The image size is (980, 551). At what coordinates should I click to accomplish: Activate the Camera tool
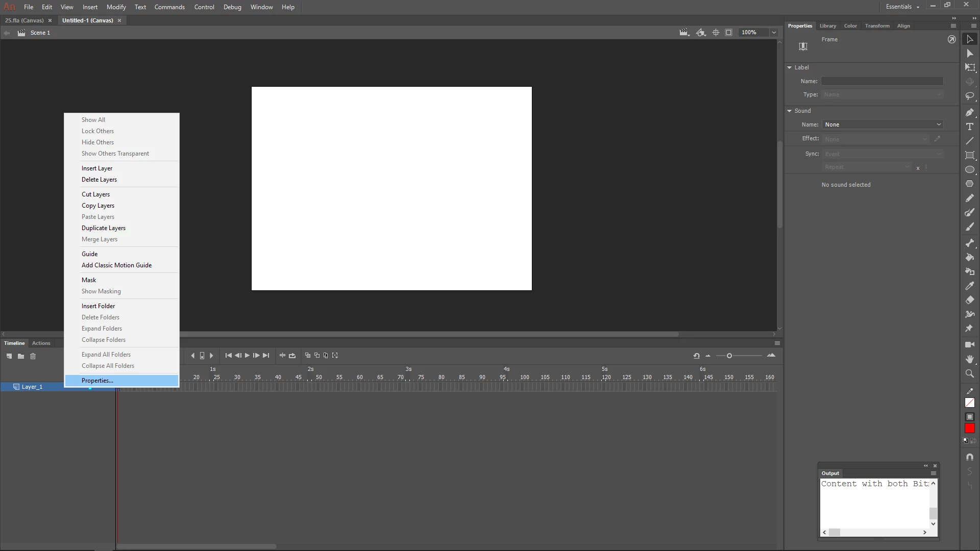click(970, 344)
